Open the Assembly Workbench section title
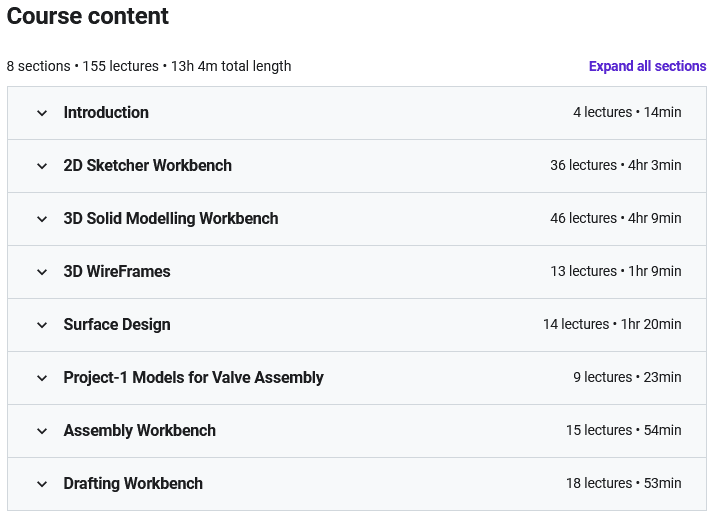714x517 pixels. click(x=139, y=430)
